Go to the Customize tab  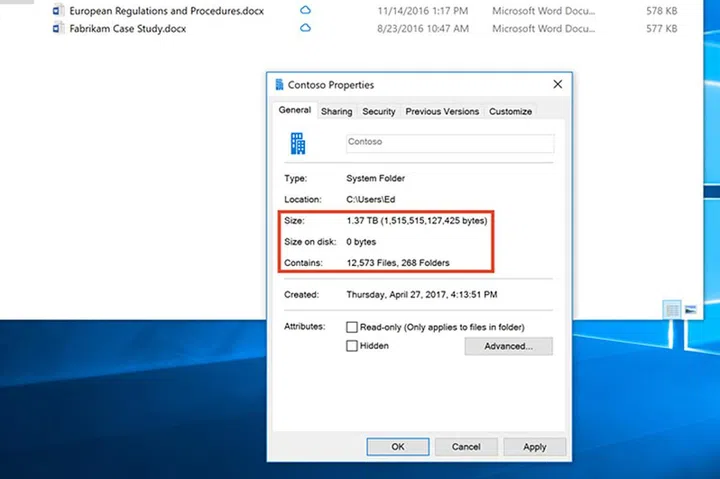[510, 112]
